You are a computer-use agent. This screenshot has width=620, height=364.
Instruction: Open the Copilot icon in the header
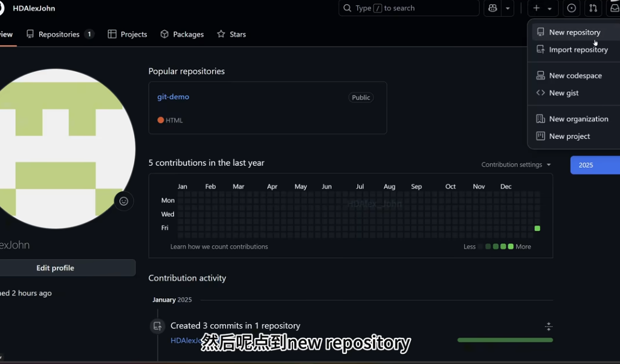[x=492, y=8]
